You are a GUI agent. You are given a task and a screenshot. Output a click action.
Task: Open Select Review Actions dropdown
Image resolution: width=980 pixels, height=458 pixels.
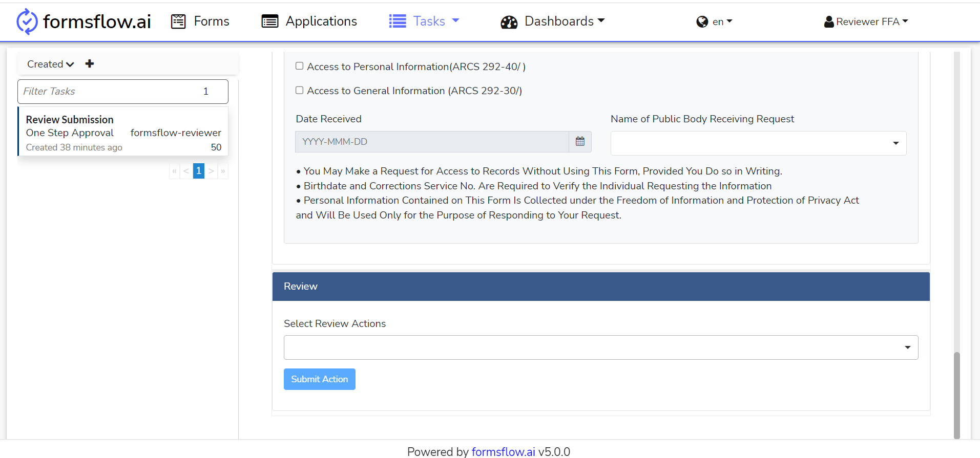point(601,347)
